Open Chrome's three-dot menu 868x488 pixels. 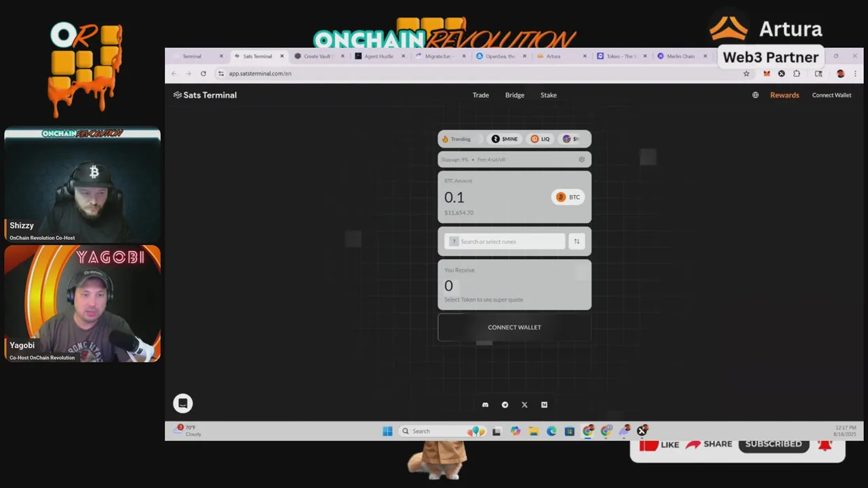pos(855,73)
